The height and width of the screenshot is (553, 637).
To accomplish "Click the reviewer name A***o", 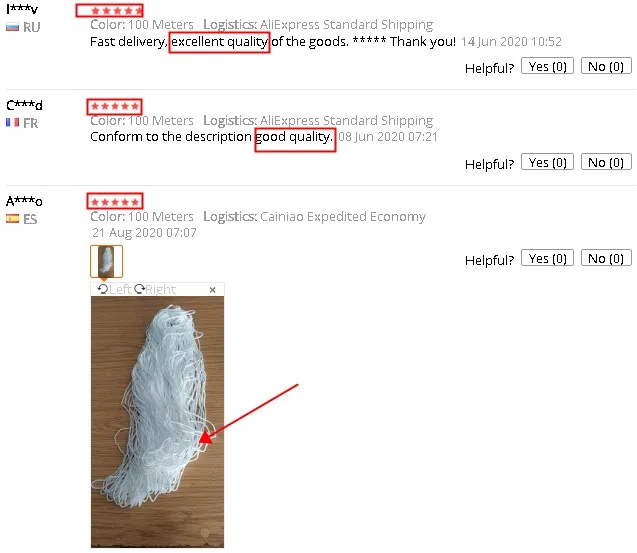I will 24,201.
